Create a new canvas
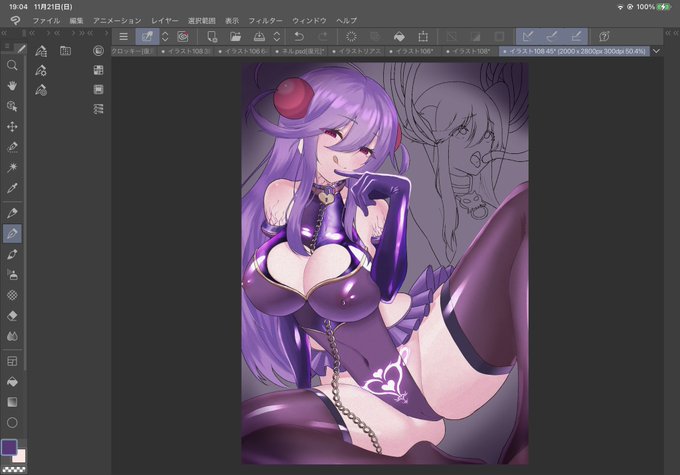 (x=212, y=36)
